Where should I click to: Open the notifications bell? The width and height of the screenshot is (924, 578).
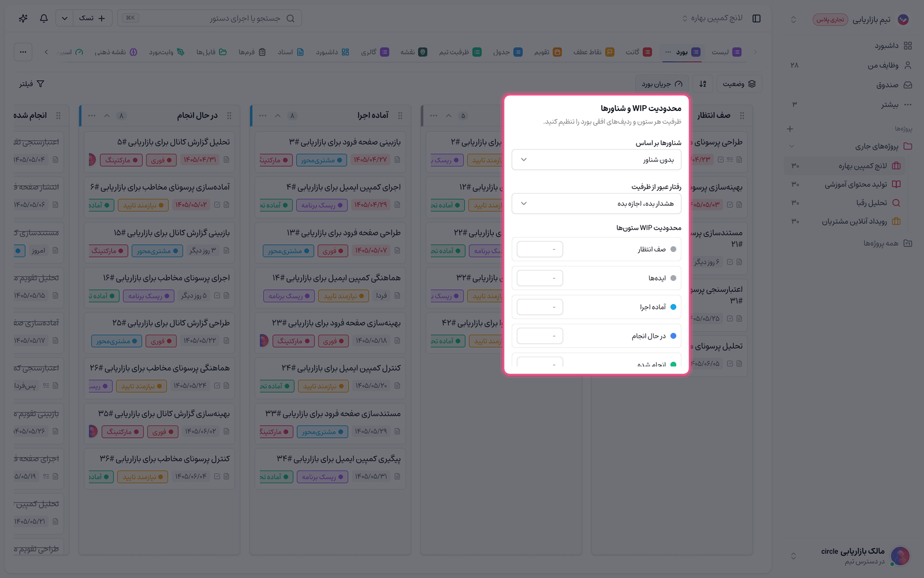(x=44, y=18)
